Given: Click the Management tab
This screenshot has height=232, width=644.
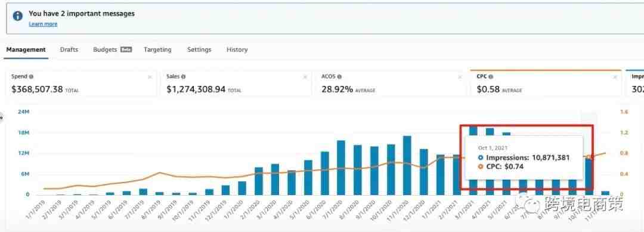Looking at the screenshot, I should point(26,50).
